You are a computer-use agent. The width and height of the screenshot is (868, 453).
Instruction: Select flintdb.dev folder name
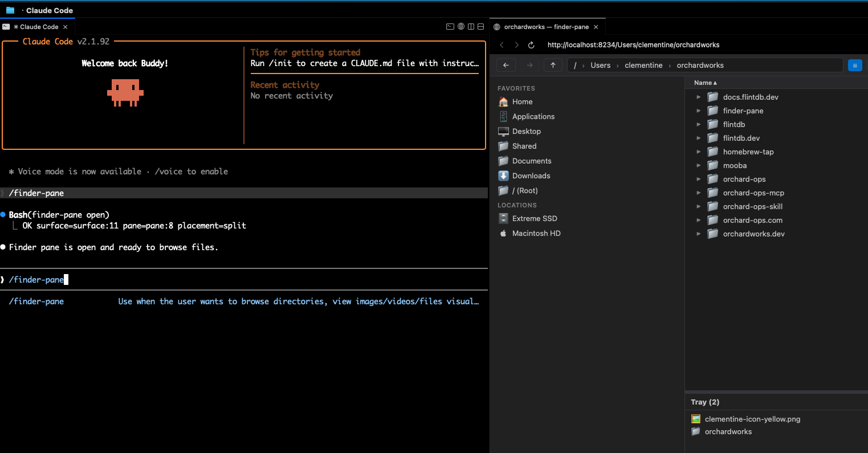click(741, 138)
